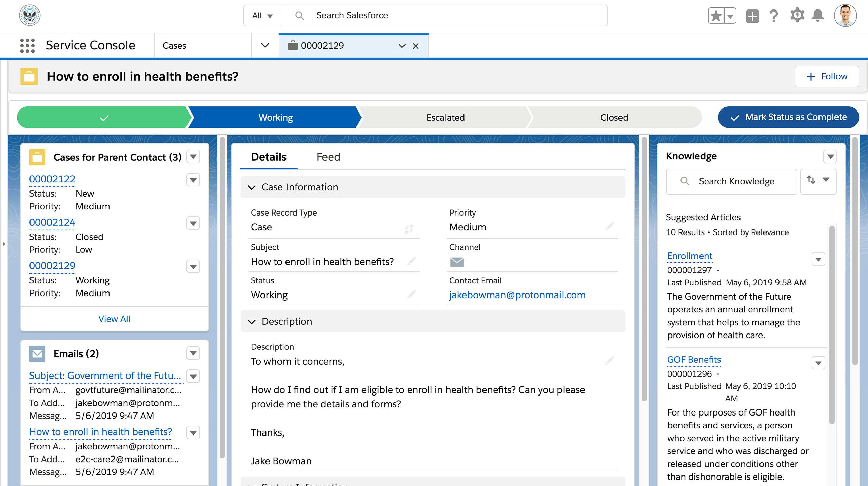
Task: Open the Knowledge panel dropdown menu
Action: pyautogui.click(x=830, y=157)
